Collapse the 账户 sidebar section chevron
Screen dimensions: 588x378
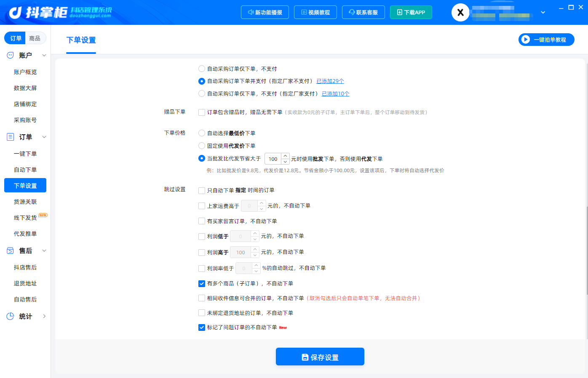pyautogui.click(x=44, y=55)
